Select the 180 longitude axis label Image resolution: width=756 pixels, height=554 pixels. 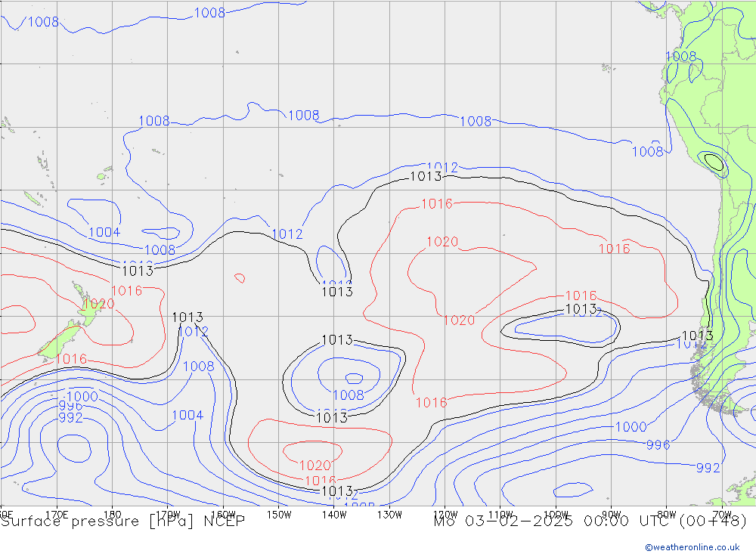point(113,515)
